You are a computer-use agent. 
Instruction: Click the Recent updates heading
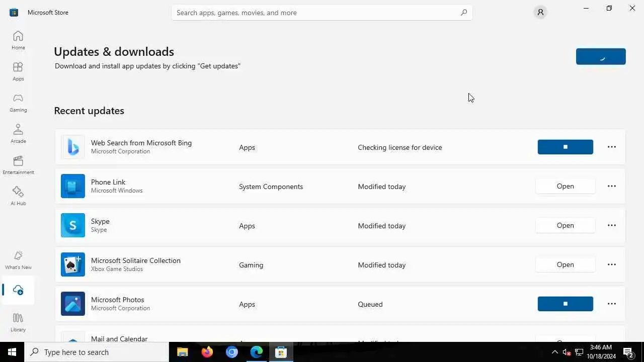click(x=89, y=111)
